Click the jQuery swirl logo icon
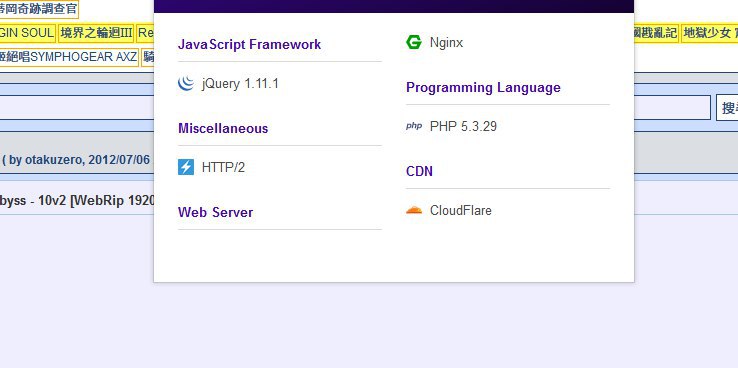 coord(186,83)
